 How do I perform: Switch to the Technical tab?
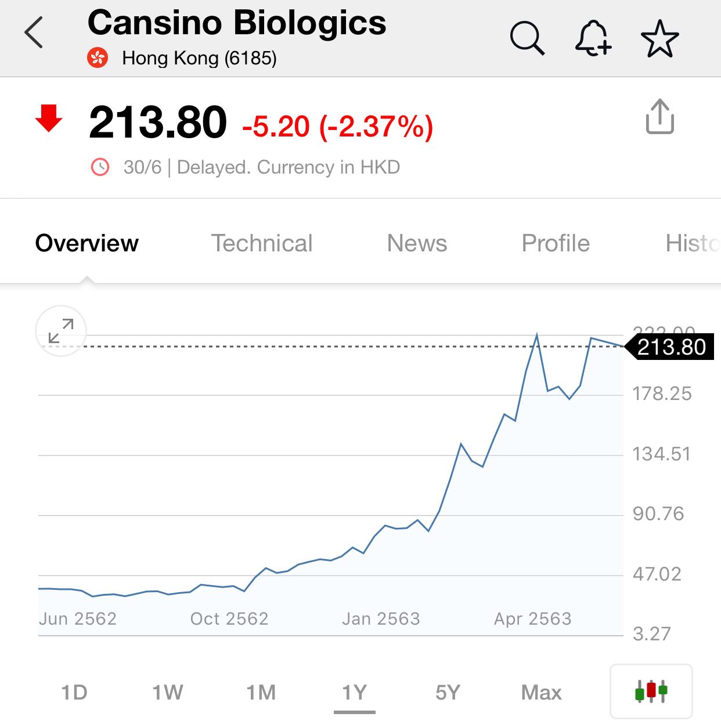pos(261,243)
